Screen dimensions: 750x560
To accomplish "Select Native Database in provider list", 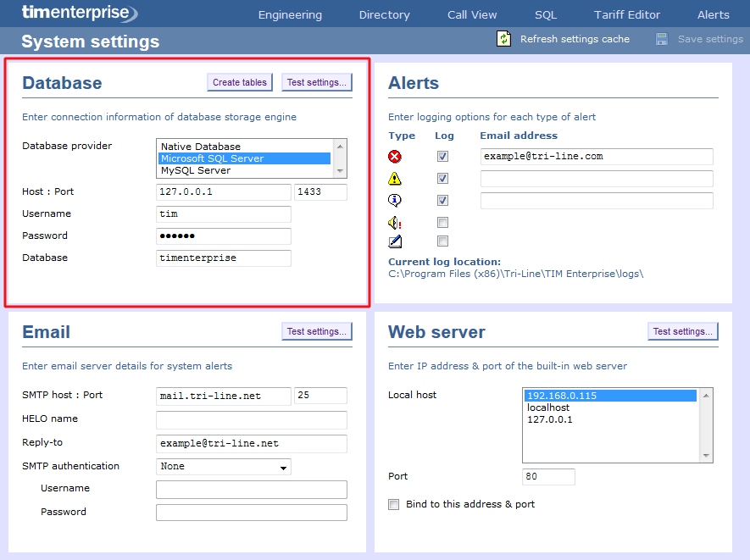I will [244, 147].
